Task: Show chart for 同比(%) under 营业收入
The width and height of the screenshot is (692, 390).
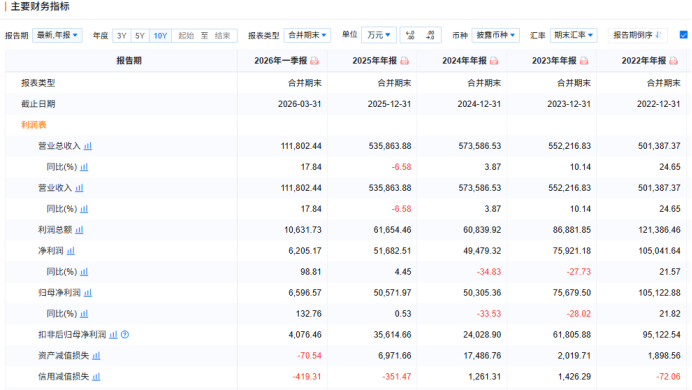Action: 84,209
